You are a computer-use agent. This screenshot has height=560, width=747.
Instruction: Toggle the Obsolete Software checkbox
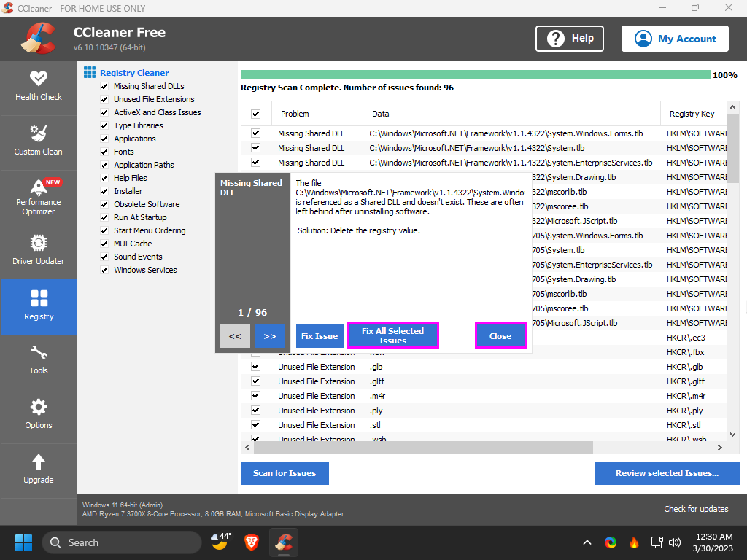(104, 204)
